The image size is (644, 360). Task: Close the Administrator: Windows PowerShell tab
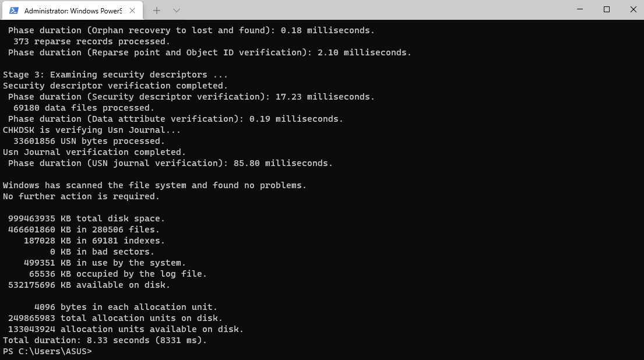pos(133,10)
